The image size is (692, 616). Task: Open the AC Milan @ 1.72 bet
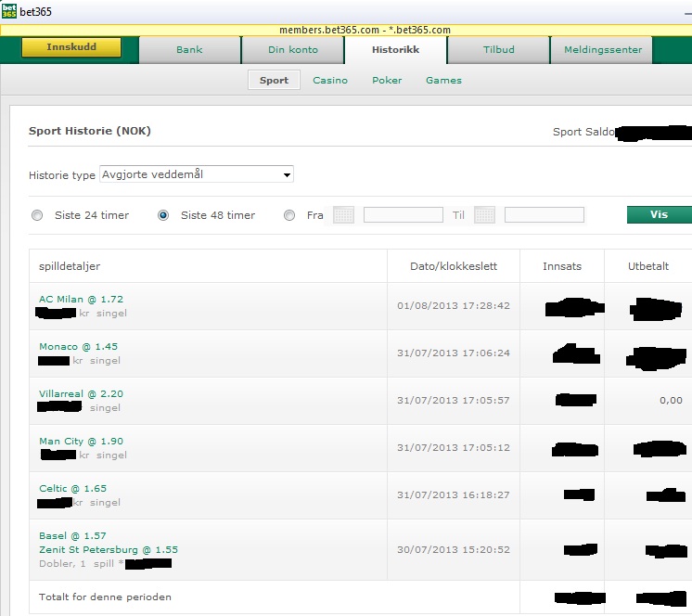click(x=82, y=299)
